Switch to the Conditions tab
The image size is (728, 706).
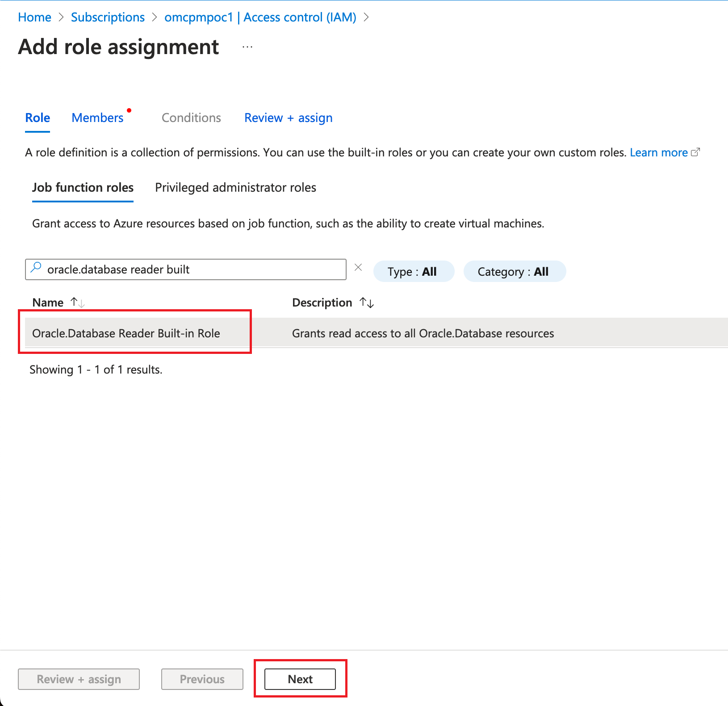(191, 118)
